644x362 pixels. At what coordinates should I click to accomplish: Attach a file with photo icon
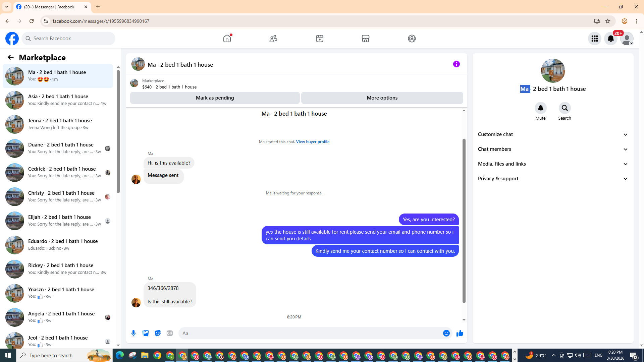tap(146, 333)
